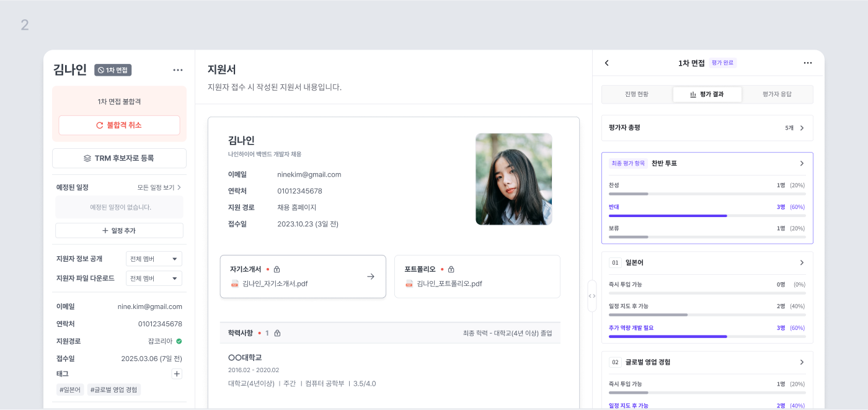868x410 pixels.
Task: Click 예정된 일정이 없습니다 placeholder
Action: (x=120, y=207)
